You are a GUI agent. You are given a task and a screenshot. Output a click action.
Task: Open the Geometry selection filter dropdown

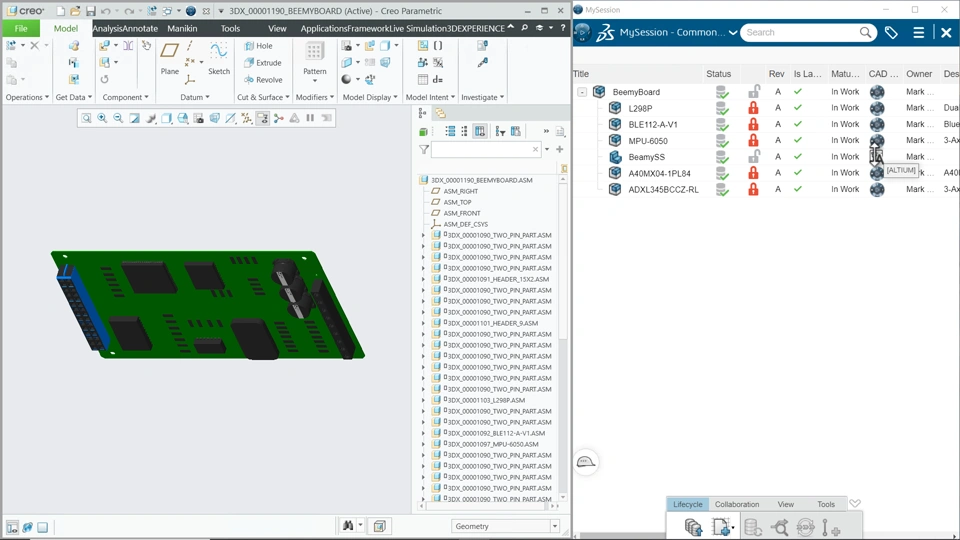[x=505, y=526]
